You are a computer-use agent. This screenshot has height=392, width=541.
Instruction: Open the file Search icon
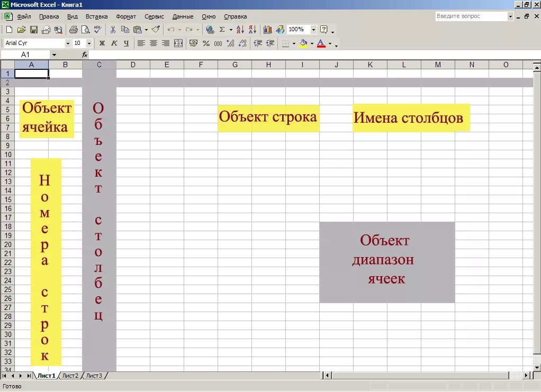click(x=58, y=30)
